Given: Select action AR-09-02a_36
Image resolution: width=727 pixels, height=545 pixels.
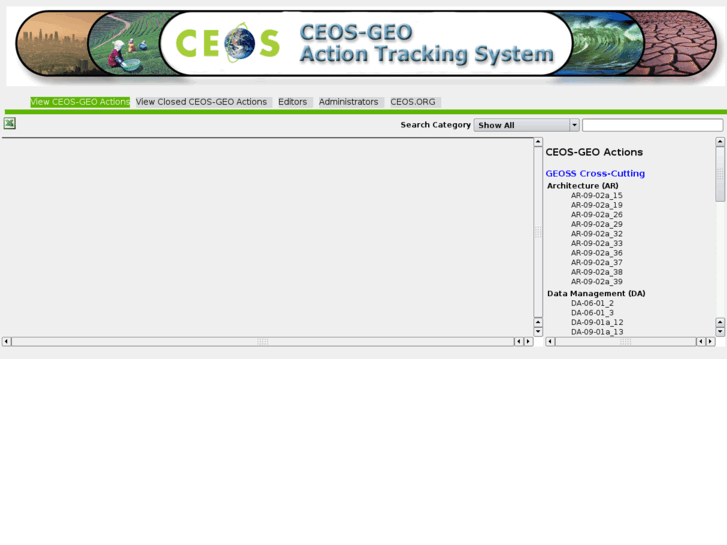Looking at the screenshot, I should tap(597, 253).
